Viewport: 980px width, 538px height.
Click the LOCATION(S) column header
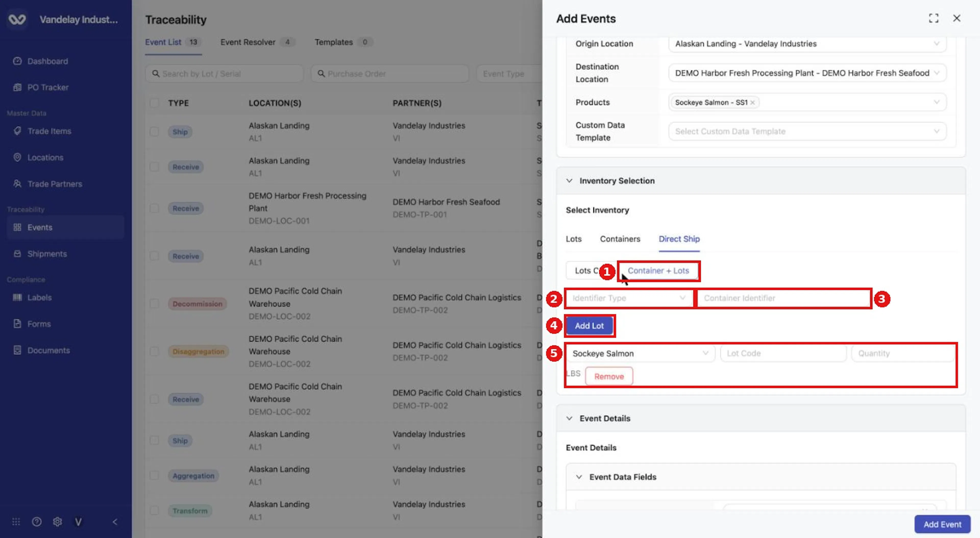click(x=275, y=103)
